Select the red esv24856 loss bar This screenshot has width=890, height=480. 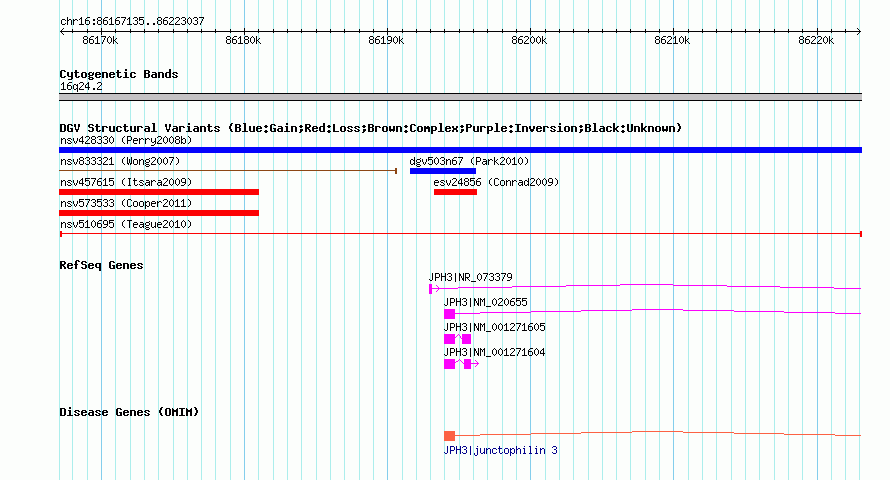tap(455, 192)
